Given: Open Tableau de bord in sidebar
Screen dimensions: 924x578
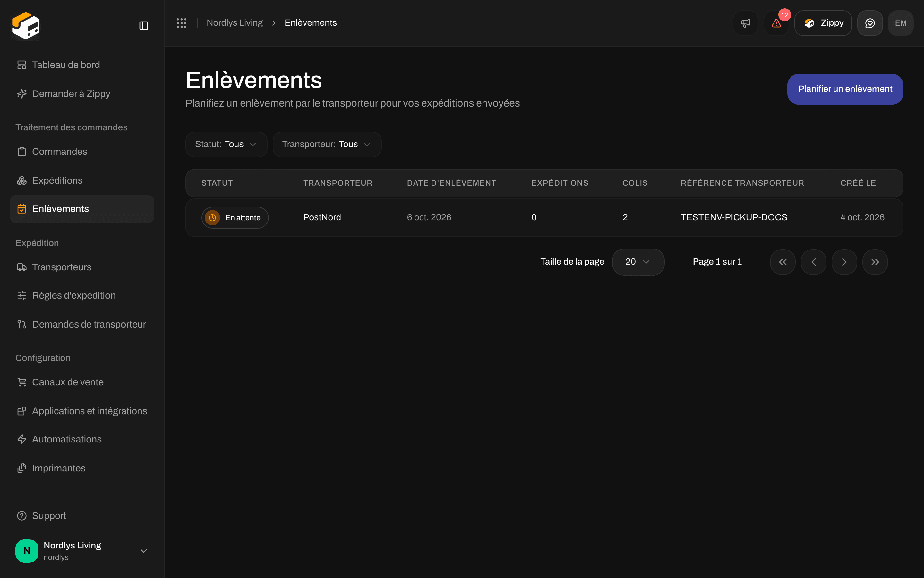Looking at the screenshot, I should 82,65.
